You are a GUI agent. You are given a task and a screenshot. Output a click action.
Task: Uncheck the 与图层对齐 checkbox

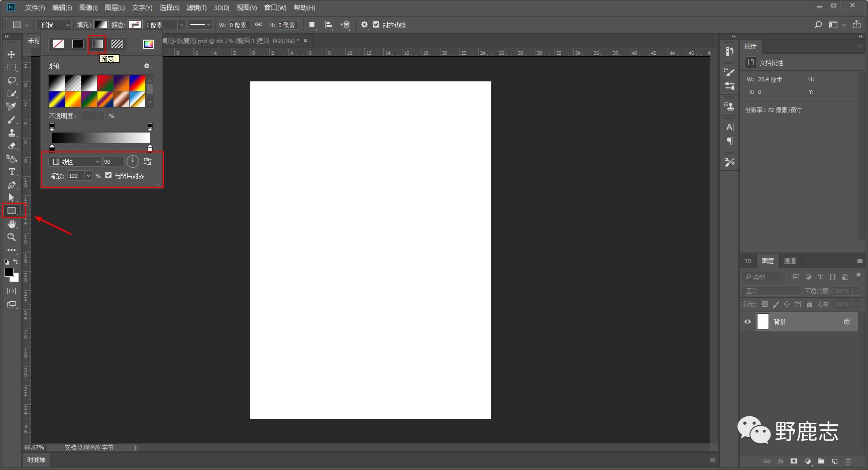(x=108, y=175)
